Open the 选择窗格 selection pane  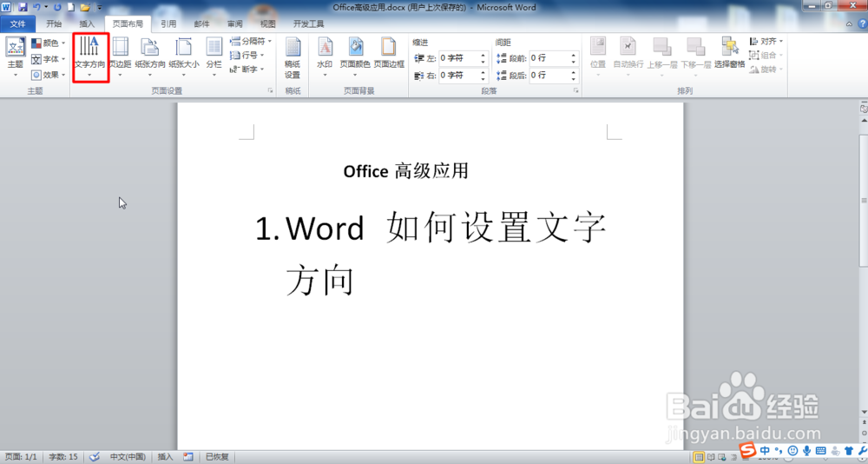pos(730,53)
